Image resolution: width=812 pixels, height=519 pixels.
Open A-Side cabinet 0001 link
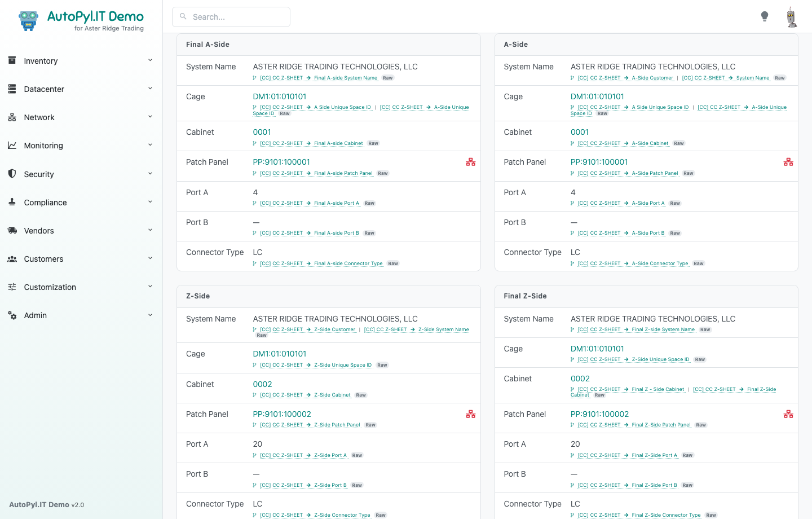(580, 132)
